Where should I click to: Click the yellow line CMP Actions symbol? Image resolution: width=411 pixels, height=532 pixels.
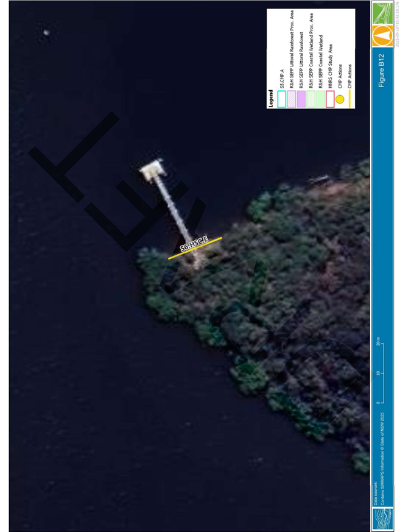351,99
